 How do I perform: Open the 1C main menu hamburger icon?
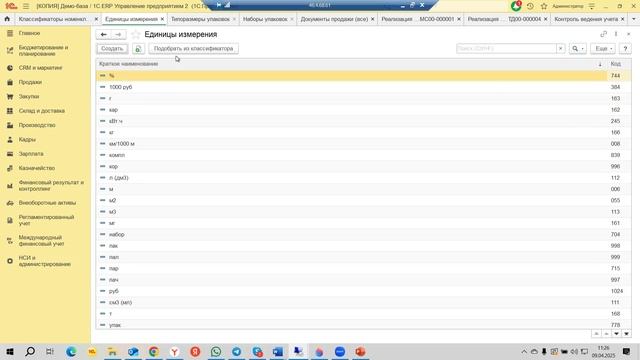click(26, 6)
